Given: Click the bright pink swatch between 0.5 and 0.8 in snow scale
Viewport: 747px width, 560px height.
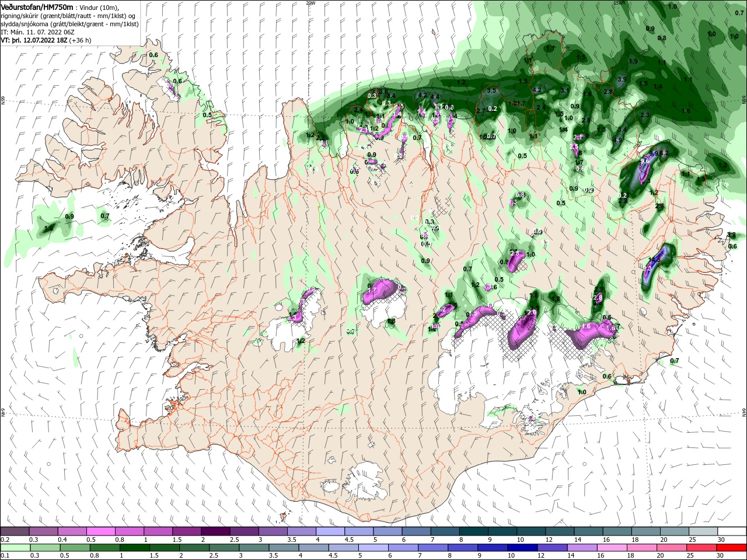Looking at the screenshot, I should coord(100,531).
